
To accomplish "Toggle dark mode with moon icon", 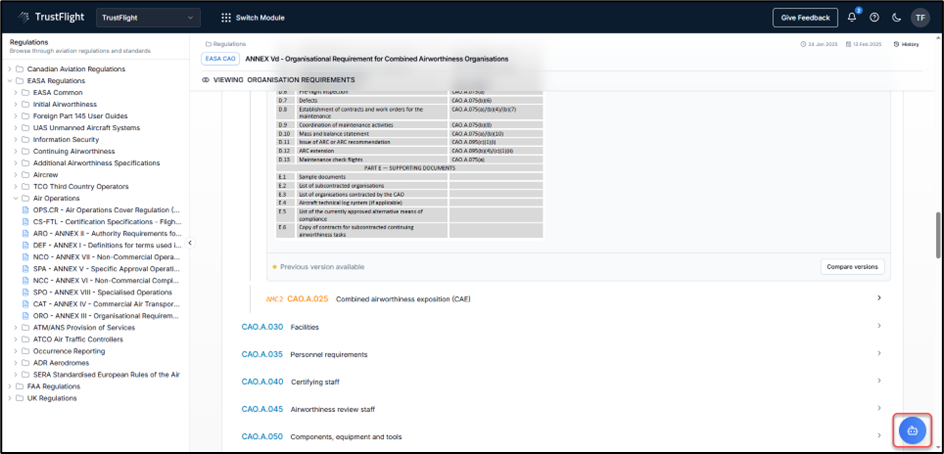I will (x=896, y=17).
